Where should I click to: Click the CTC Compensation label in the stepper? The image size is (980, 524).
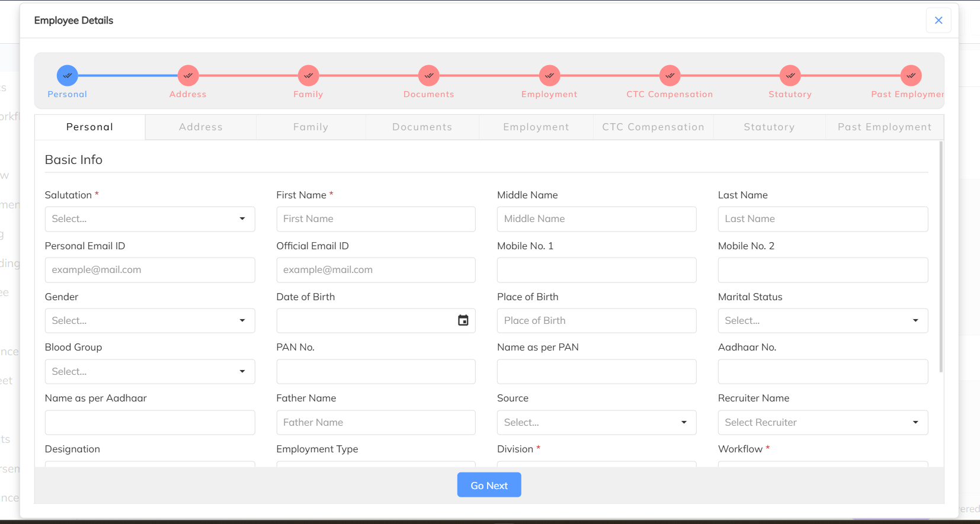(670, 94)
